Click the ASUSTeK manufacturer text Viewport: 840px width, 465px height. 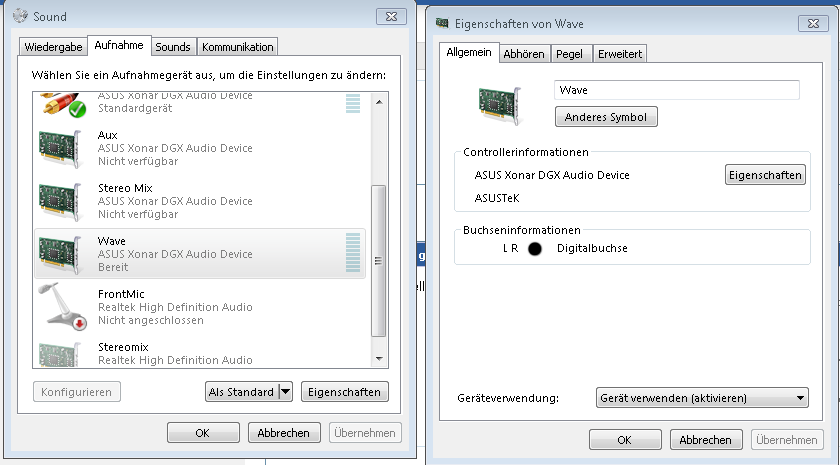pyautogui.click(x=497, y=198)
